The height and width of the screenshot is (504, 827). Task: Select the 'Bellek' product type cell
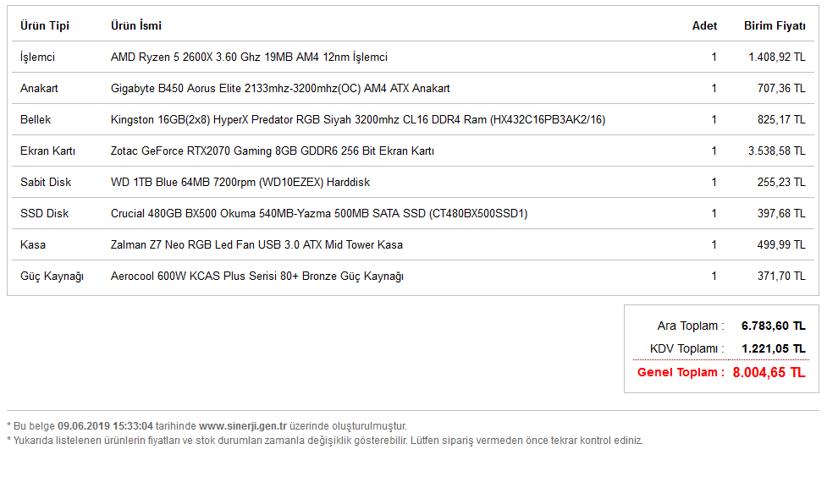pyautogui.click(x=36, y=119)
